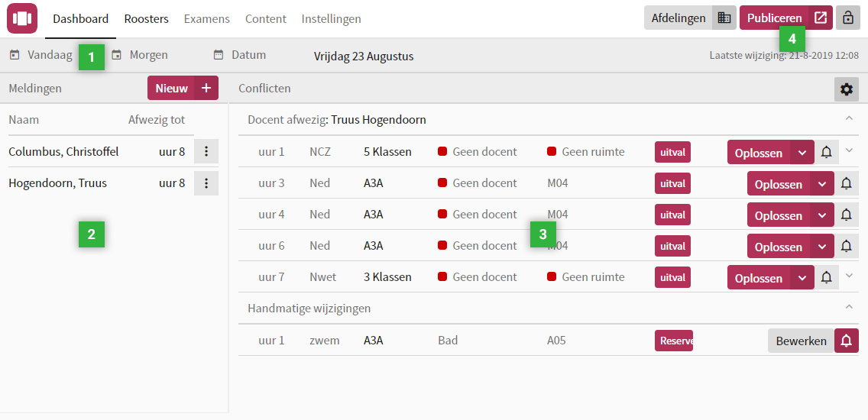The image size is (868, 420).
Task: Open Oplossen dropdown arrow for uur 3
Action: click(x=822, y=184)
